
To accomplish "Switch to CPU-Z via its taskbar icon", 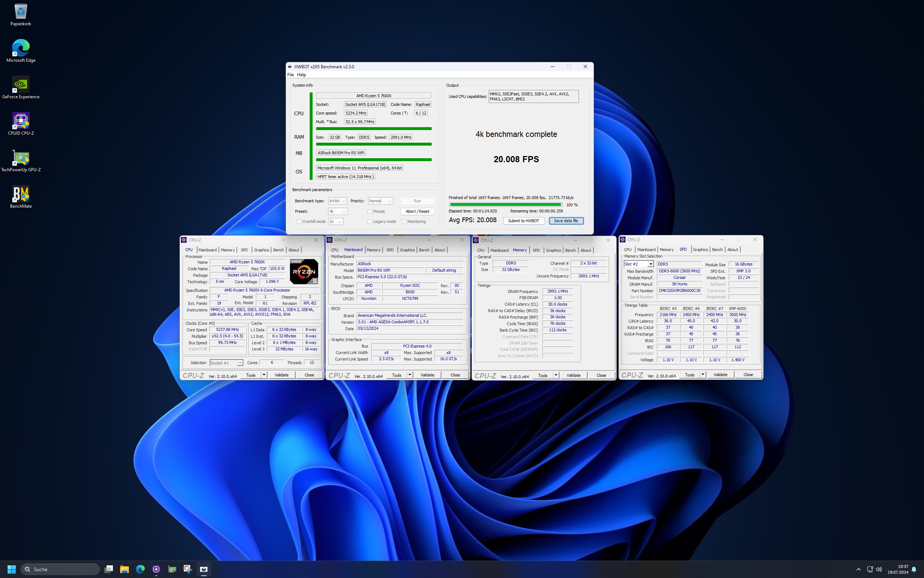I will point(156,569).
